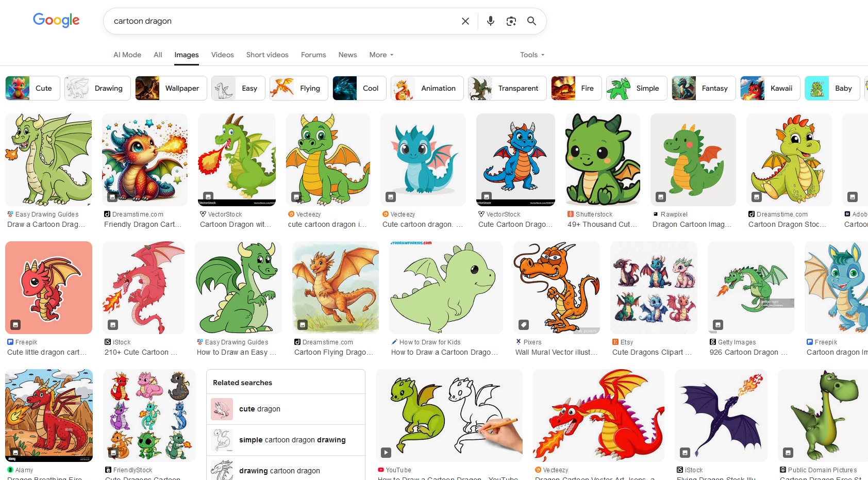The height and width of the screenshot is (480, 868).
Task: Open Alamy Dragon Breathing Fire thumbnail
Action: 49,416
